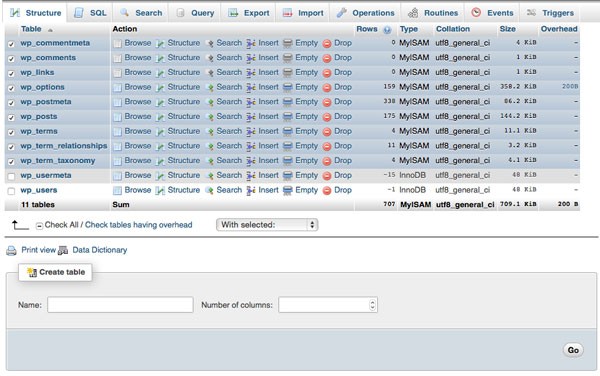
Task: Click the Browse icon in wp_terms row
Action: [x=117, y=132]
